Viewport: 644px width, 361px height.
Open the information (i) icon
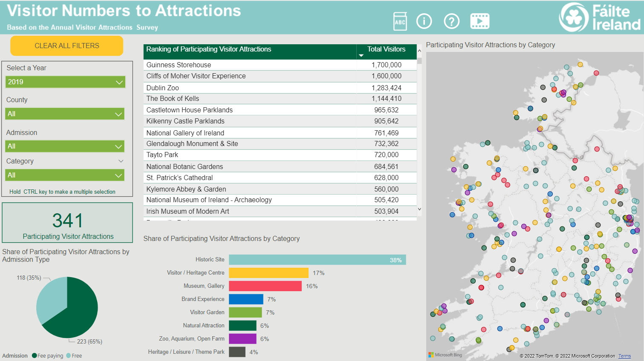[x=424, y=21]
